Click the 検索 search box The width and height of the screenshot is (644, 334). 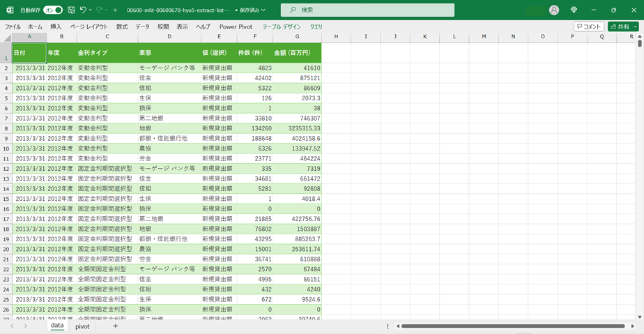(x=367, y=10)
